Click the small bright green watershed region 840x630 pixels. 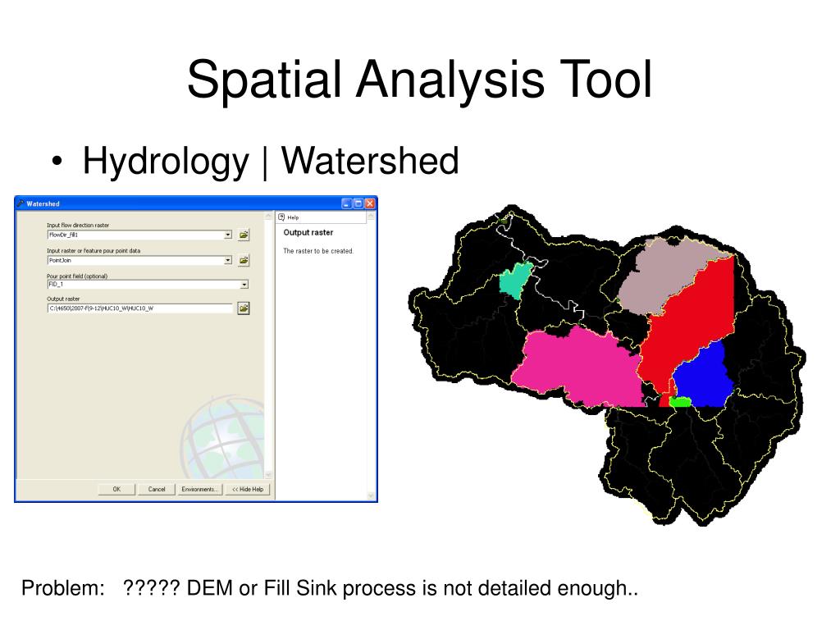pyautogui.click(x=680, y=401)
